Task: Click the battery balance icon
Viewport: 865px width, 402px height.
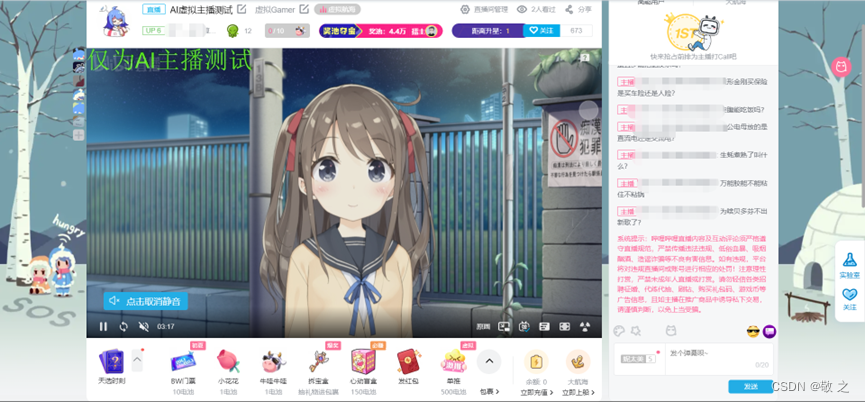Action: click(536, 362)
